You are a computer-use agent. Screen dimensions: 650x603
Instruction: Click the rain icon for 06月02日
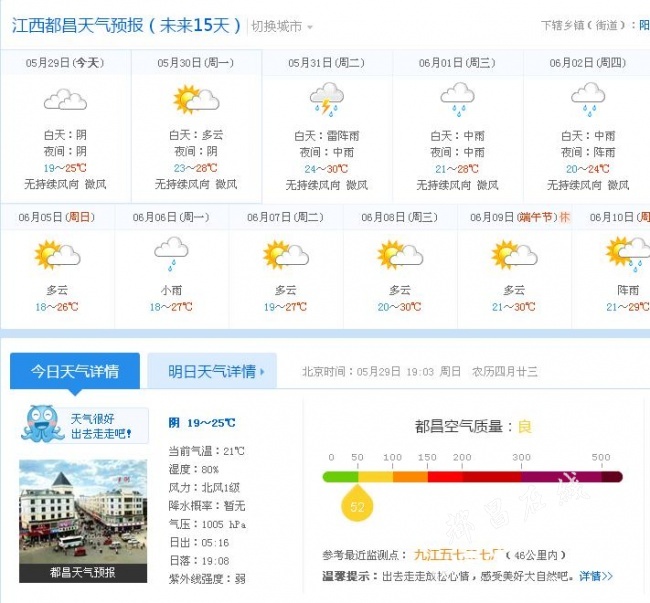click(588, 99)
